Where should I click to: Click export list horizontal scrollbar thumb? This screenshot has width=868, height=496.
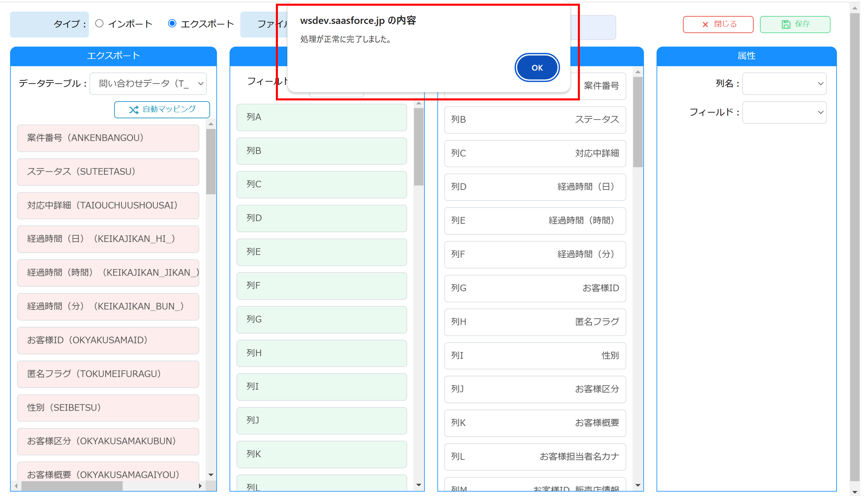pos(72,486)
